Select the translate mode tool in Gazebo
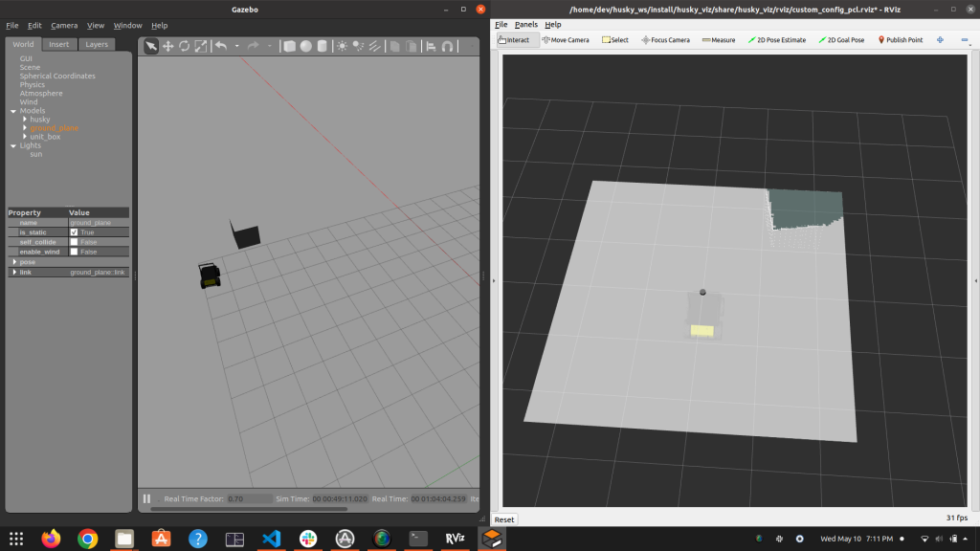 (167, 46)
